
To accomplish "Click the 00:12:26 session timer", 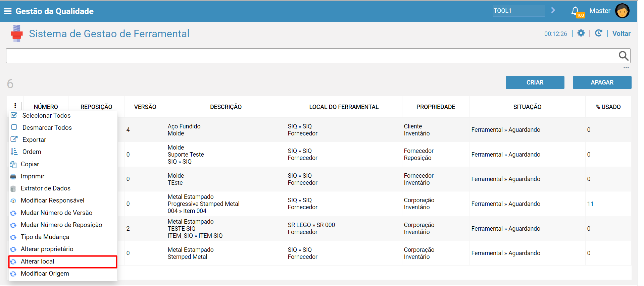I will click(x=555, y=34).
